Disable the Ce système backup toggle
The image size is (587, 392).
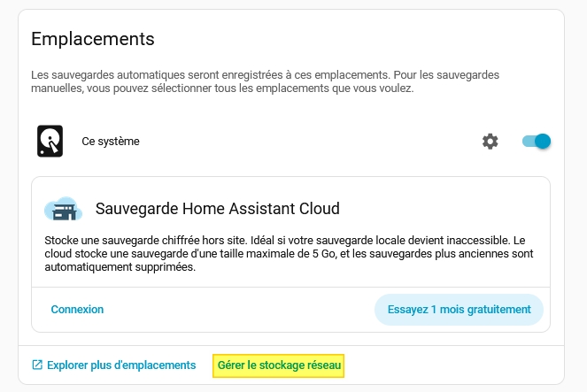point(537,142)
